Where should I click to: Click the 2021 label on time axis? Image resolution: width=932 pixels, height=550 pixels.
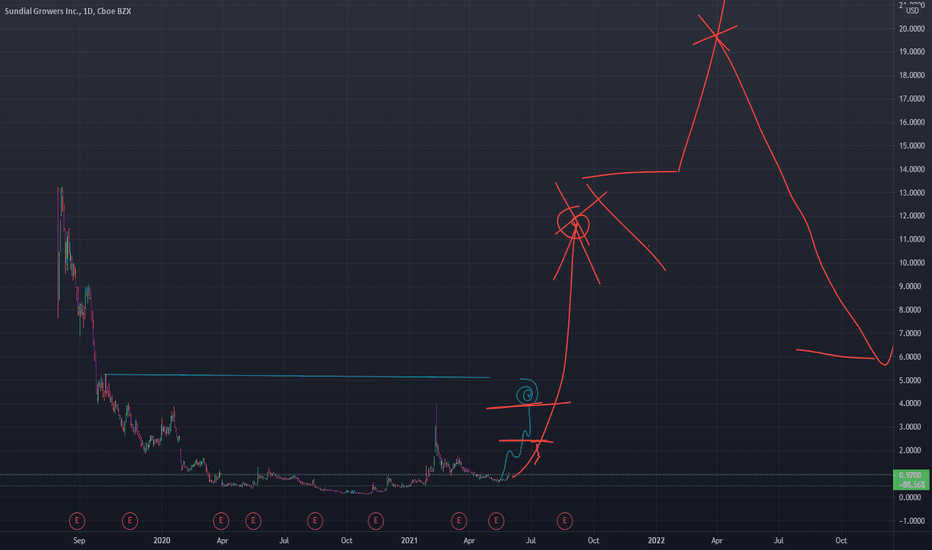[409, 540]
